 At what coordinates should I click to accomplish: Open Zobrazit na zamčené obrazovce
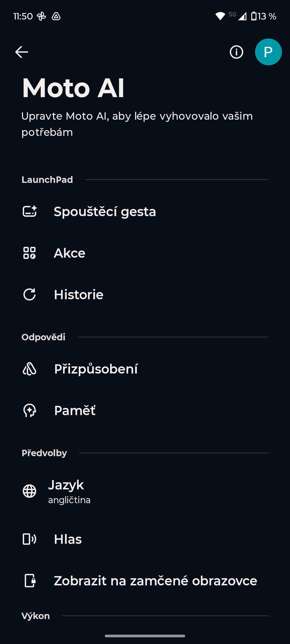[x=155, y=581]
